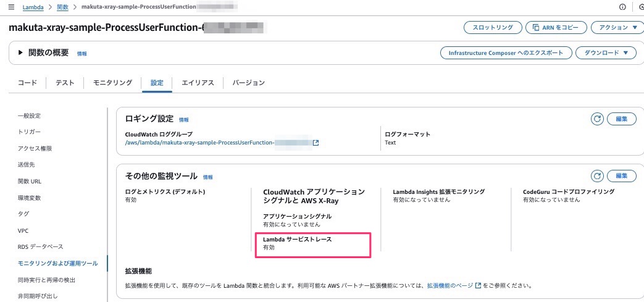Screen dimensions: 644x302
Task: Switch to the エイリアス tab
Action: pos(198,83)
